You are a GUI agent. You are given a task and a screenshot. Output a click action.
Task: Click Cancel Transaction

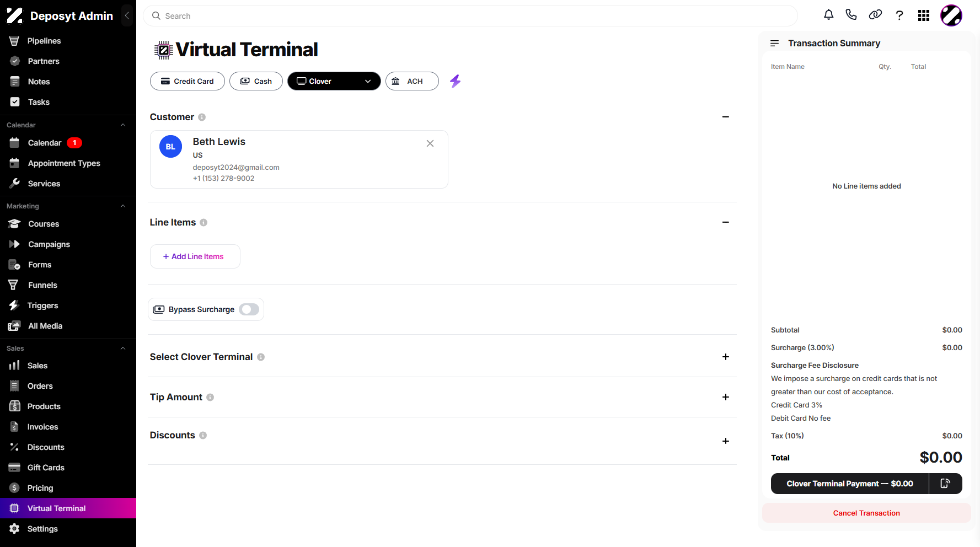click(x=866, y=513)
